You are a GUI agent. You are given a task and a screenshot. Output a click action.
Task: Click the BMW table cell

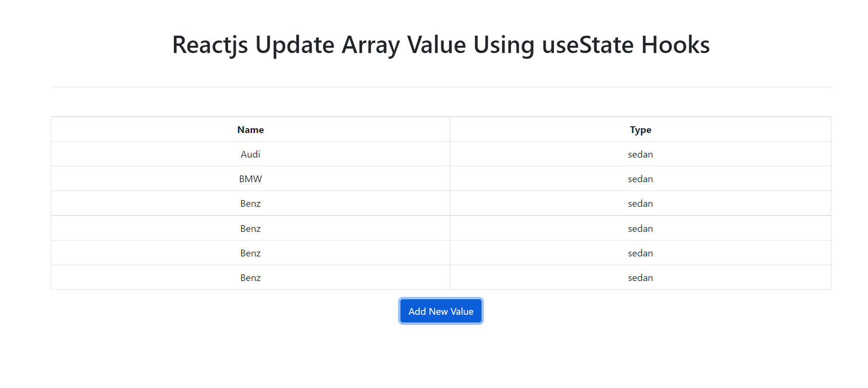click(250, 178)
